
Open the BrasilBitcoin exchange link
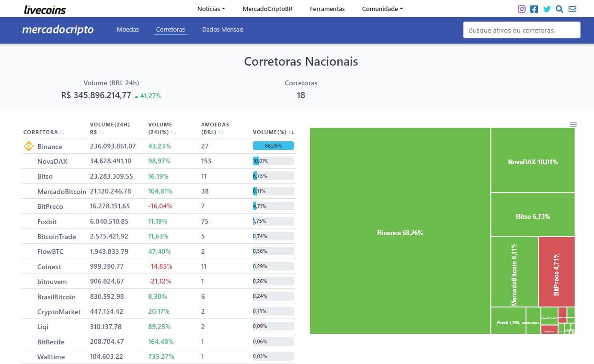pyautogui.click(x=57, y=297)
